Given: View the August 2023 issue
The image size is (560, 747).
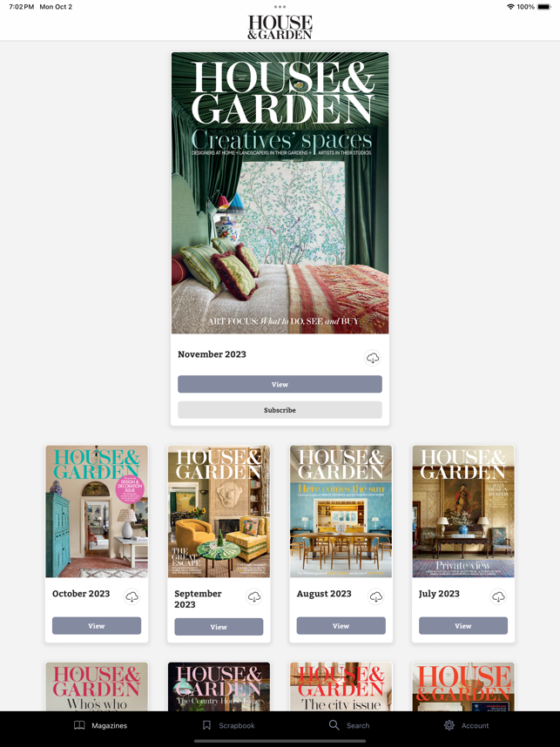Looking at the screenshot, I should (x=341, y=626).
